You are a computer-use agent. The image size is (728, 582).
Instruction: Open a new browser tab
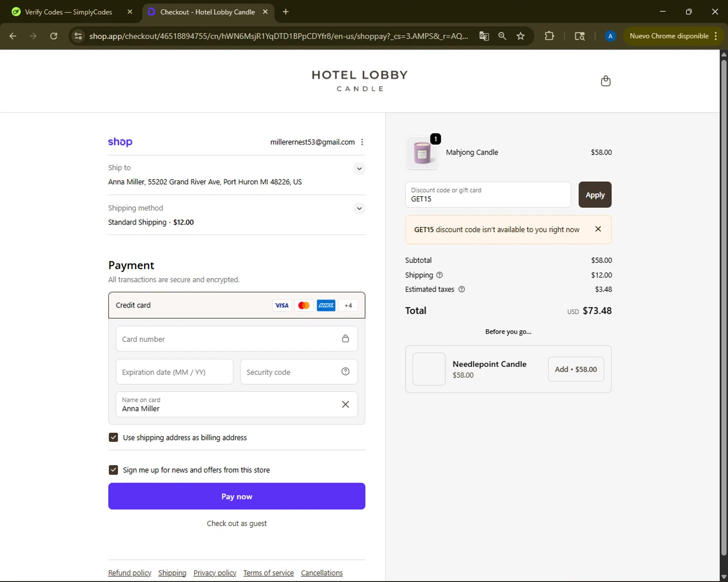pos(286,12)
